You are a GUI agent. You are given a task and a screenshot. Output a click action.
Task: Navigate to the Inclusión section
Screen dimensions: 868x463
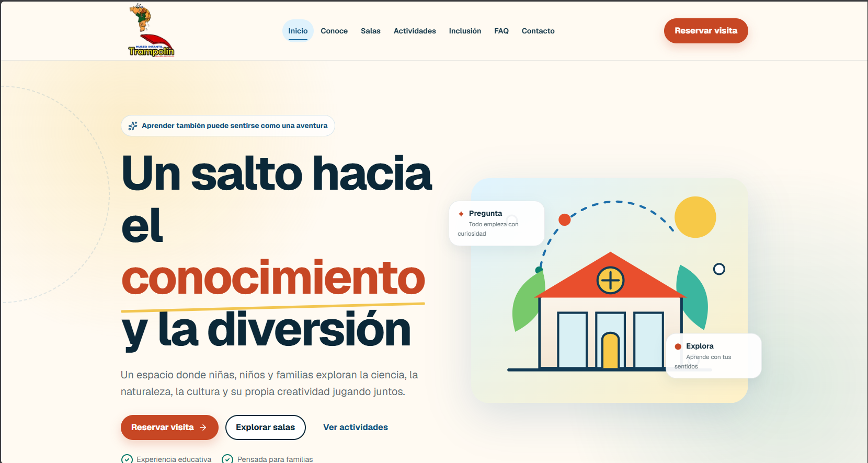tap(465, 31)
